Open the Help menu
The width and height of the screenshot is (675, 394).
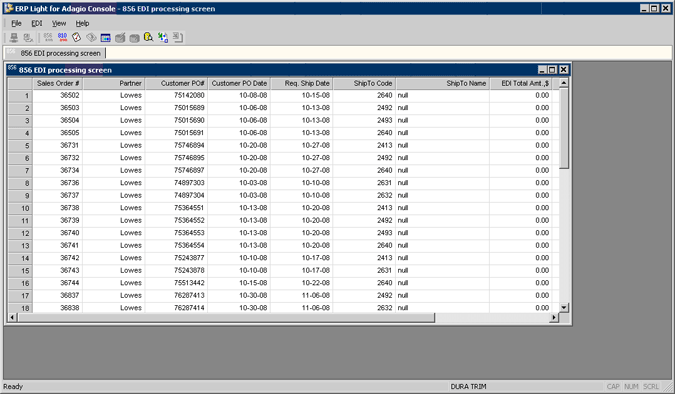point(82,23)
